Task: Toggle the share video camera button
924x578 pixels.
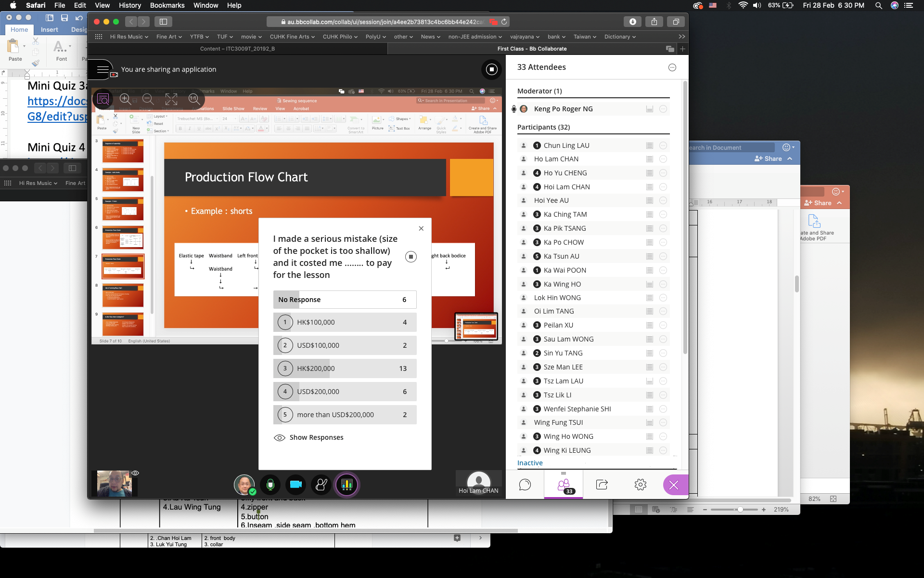Action: [296, 485]
